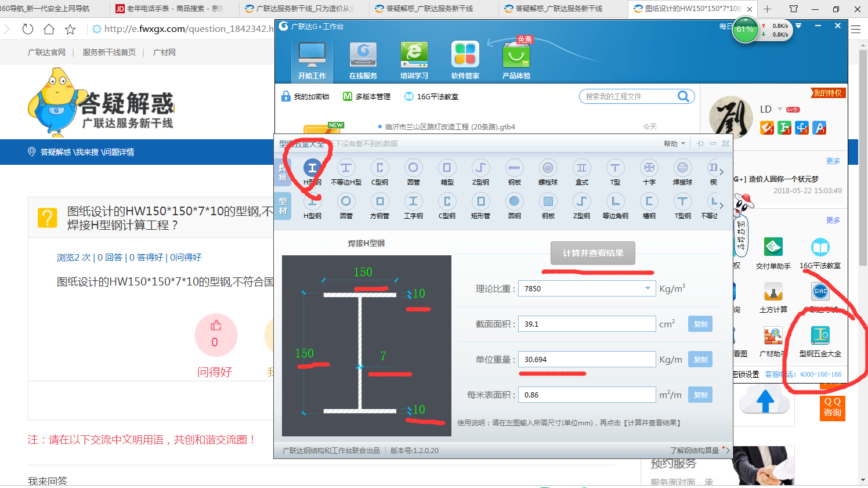
Task: Open 我的加密锁 in the workbench
Action: [x=305, y=96]
